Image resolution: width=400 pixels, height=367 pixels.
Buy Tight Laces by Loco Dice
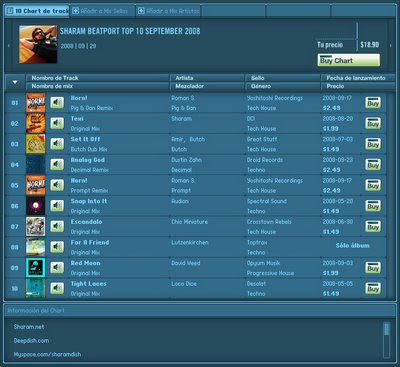point(373,288)
